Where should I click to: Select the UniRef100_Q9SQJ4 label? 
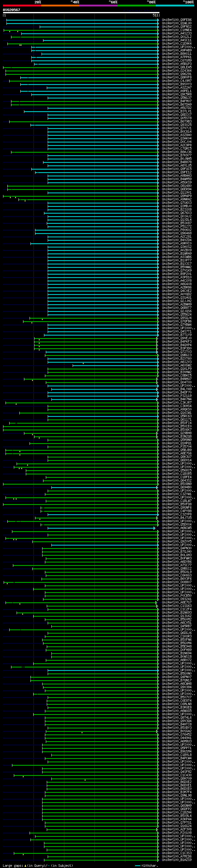(x=176, y=318)
